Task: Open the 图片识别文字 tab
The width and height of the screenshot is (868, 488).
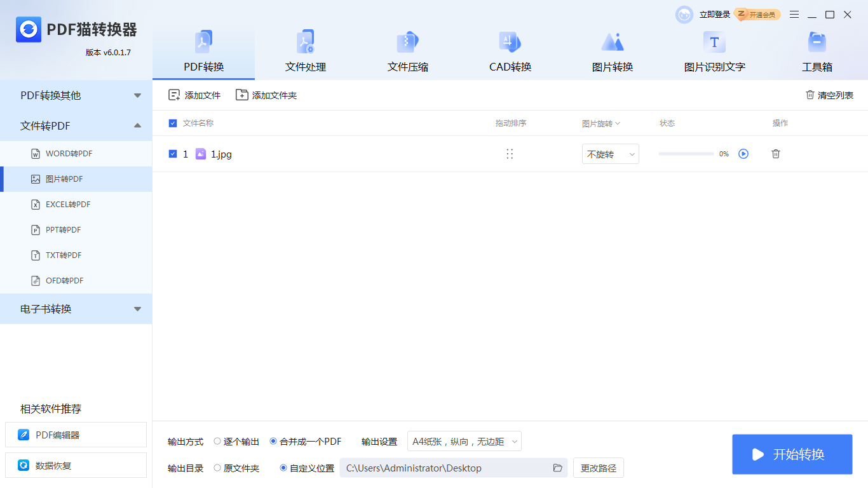Action: tap(715, 52)
